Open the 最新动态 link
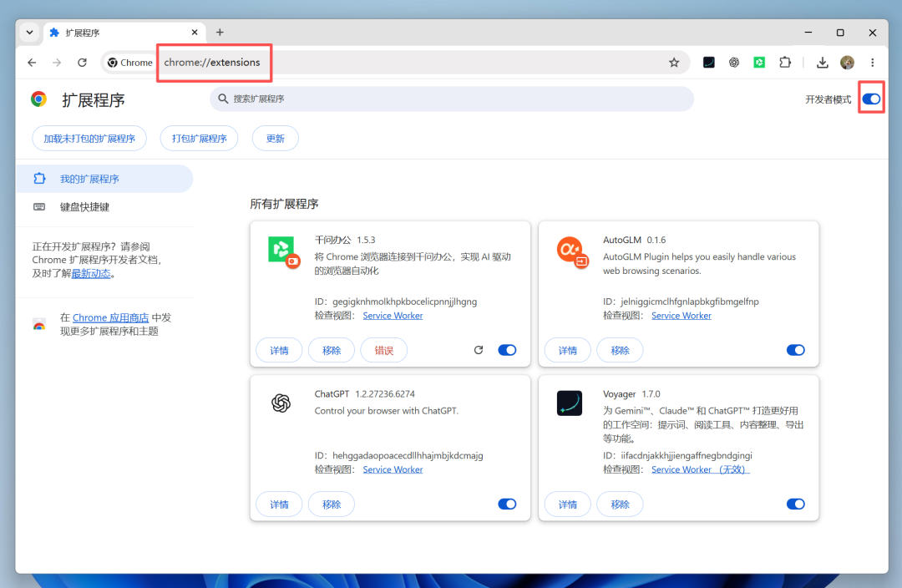This screenshot has width=902, height=588. tap(91, 273)
